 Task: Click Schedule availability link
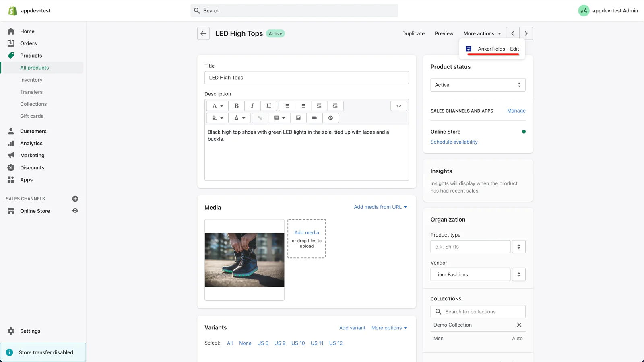click(x=454, y=142)
